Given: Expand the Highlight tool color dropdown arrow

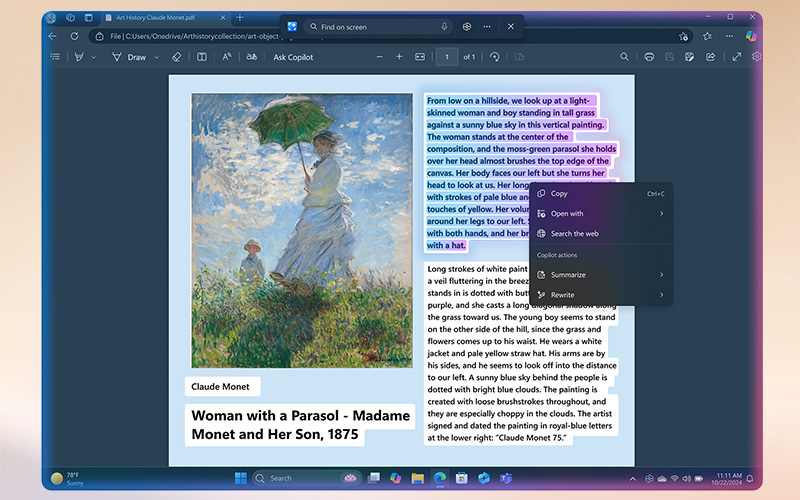Looking at the screenshot, I should 93,58.
